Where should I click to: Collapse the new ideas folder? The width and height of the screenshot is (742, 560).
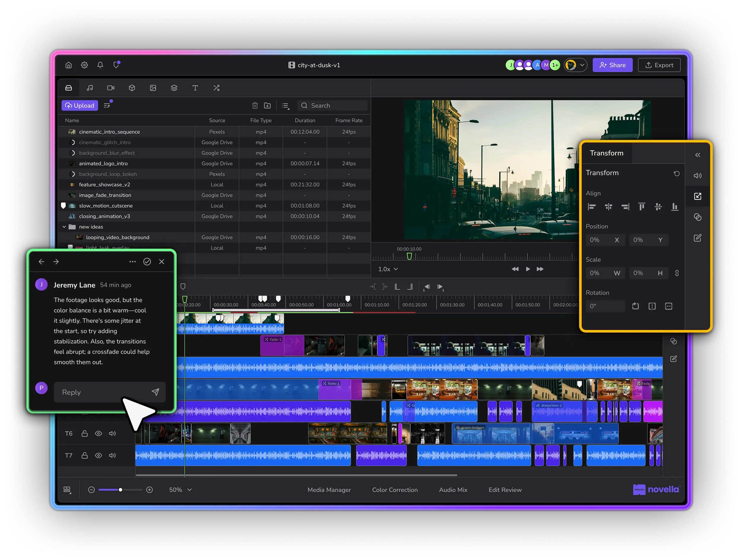click(x=64, y=227)
